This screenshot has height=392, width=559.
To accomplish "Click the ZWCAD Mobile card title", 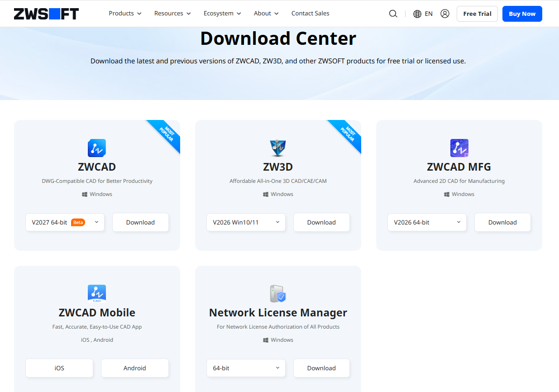I will tap(97, 313).
